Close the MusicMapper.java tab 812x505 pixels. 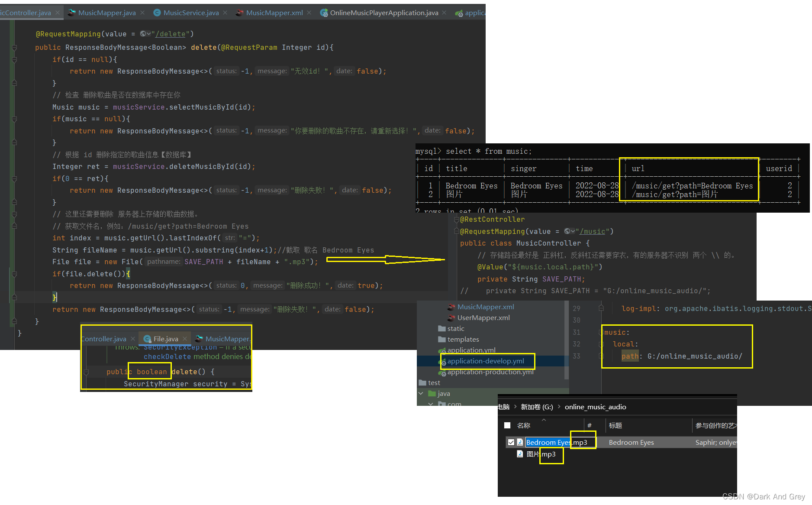point(142,13)
